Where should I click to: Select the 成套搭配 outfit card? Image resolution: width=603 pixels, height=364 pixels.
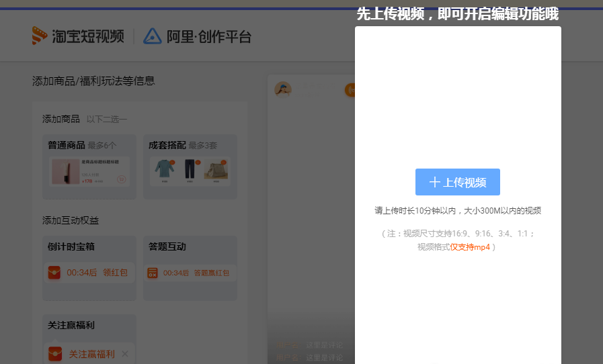tap(190, 167)
